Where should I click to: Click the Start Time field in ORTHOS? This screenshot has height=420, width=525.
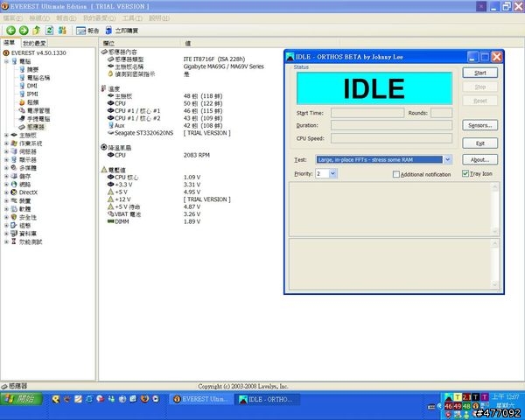(x=367, y=113)
